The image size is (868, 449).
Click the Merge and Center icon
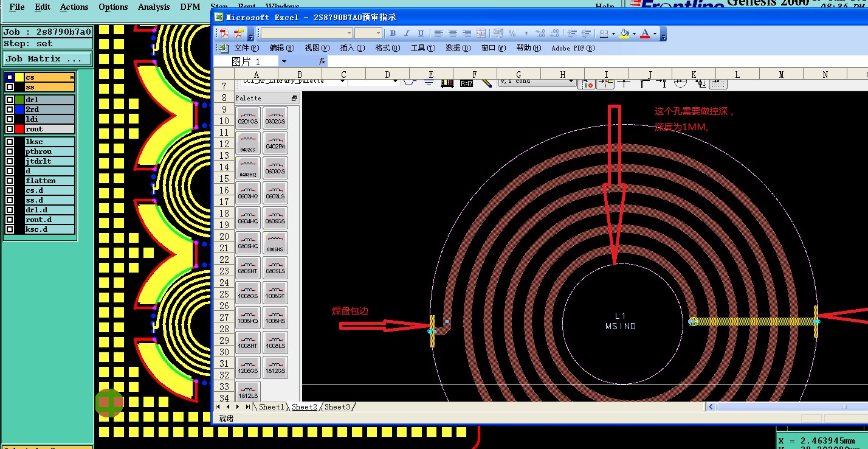[481, 33]
